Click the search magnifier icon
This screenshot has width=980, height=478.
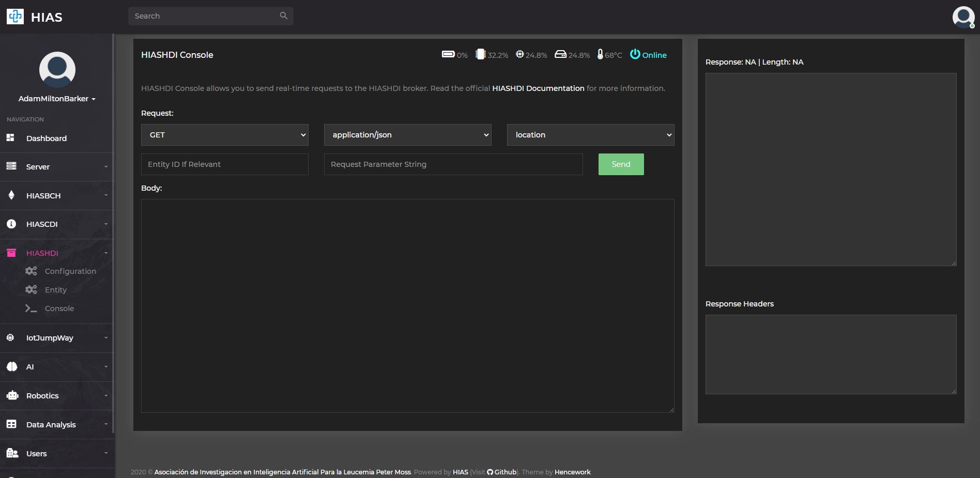283,16
